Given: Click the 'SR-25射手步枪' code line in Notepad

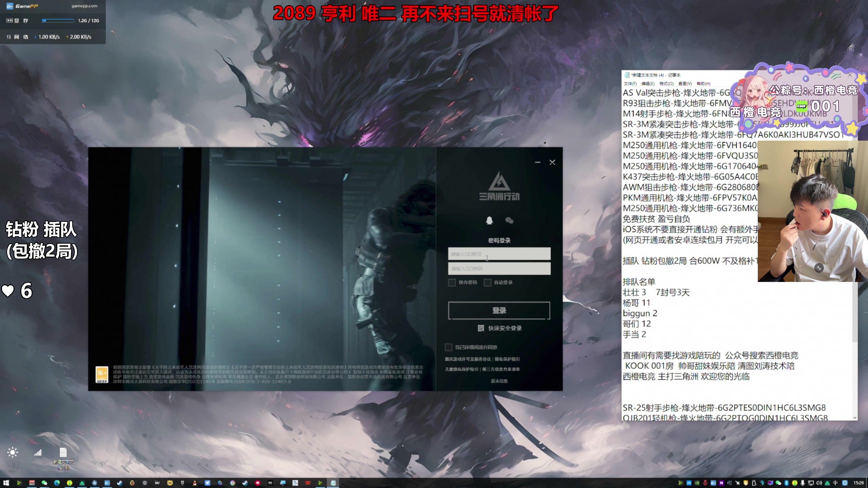Looking at the screenshot, I should [724, 408].
